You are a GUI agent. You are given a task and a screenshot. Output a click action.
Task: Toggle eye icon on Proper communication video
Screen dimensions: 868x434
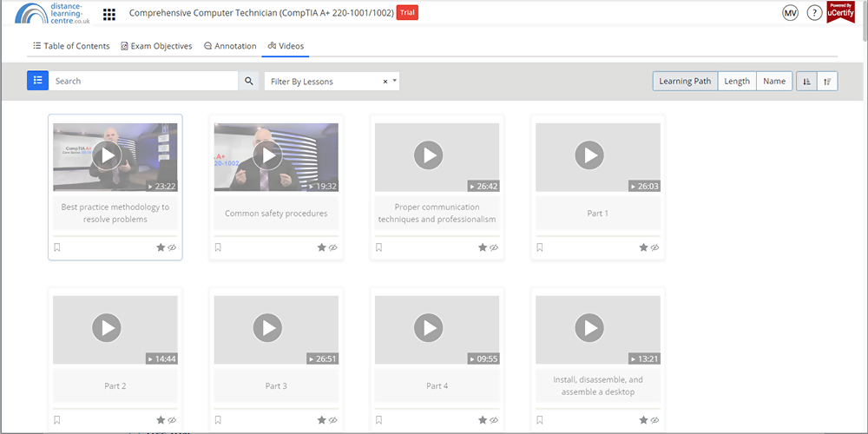[494, 247]
